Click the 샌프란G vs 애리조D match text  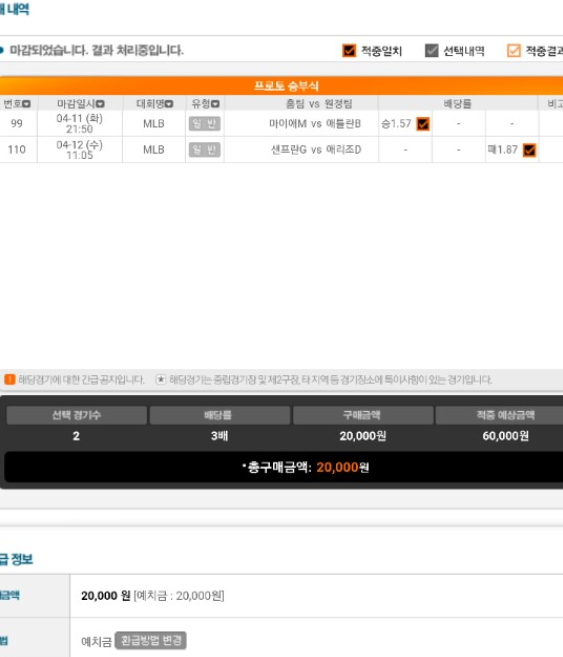point(316,150)
